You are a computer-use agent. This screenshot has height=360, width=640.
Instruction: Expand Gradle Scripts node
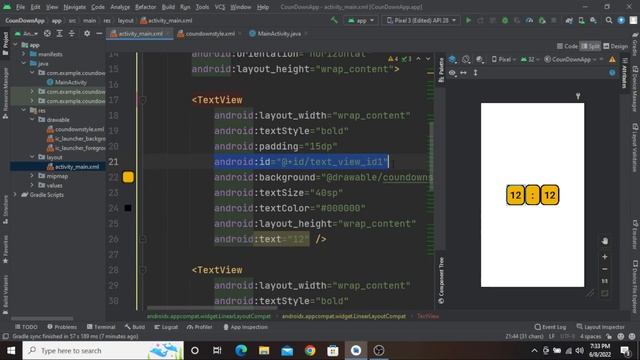16,195
